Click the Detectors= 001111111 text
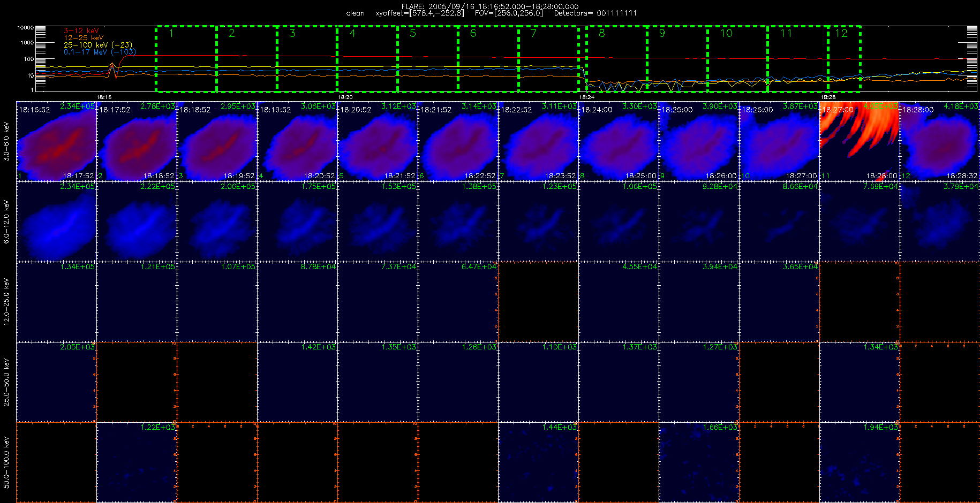 pyautogui.click(x=595, y=13)
